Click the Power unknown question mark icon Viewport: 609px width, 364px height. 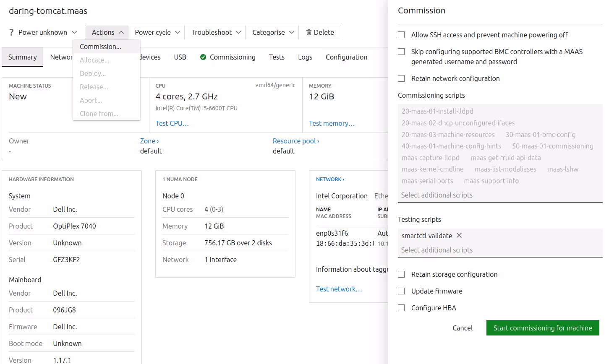pos(12,32)
